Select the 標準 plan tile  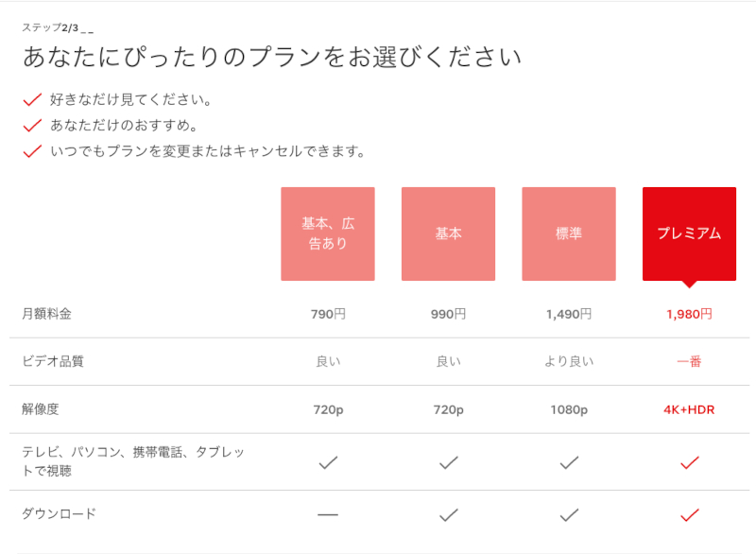pyautogui.click(x=569, y=234)
